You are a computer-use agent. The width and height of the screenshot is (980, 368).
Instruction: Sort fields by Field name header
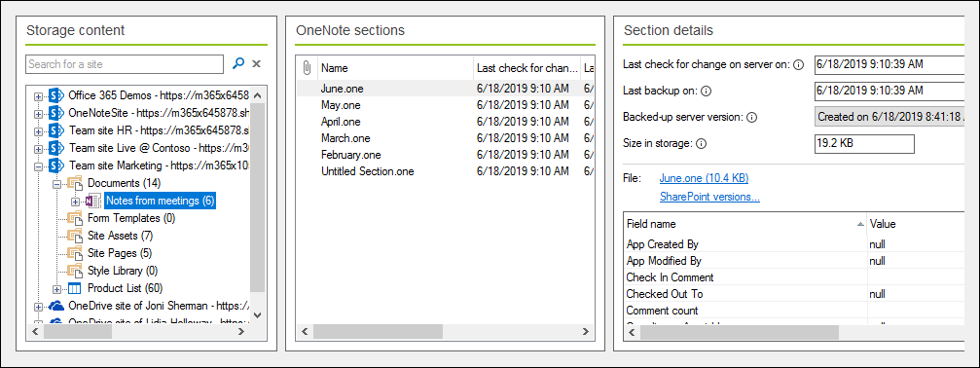[x=745, y=224]
